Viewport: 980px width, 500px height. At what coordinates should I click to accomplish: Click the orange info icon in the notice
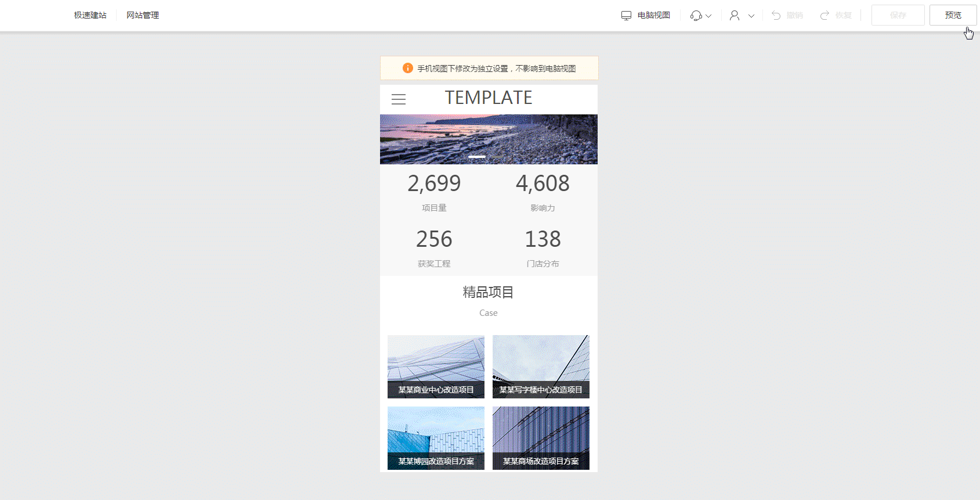coord(408,68)
